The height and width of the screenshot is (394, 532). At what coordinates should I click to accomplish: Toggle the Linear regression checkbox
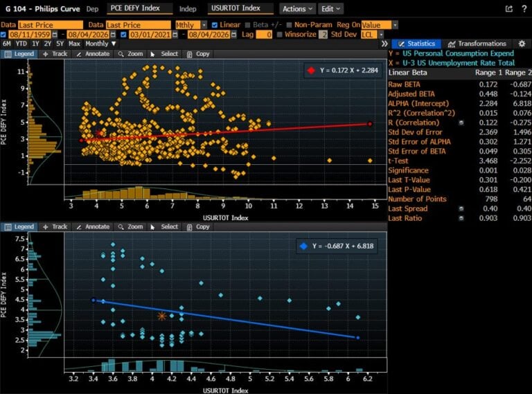(215, 25)
